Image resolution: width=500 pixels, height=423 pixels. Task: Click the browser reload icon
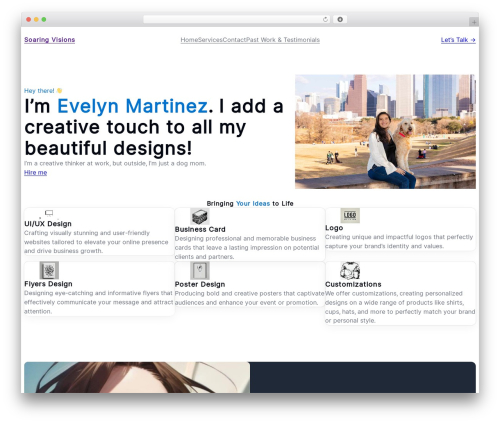325,20
